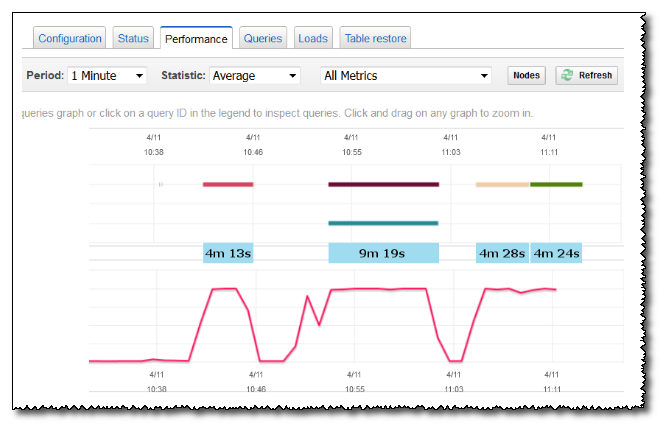Viewport: 665px width, 429px height.
Task: Open the Loads tab
Action: pos(313,39)
